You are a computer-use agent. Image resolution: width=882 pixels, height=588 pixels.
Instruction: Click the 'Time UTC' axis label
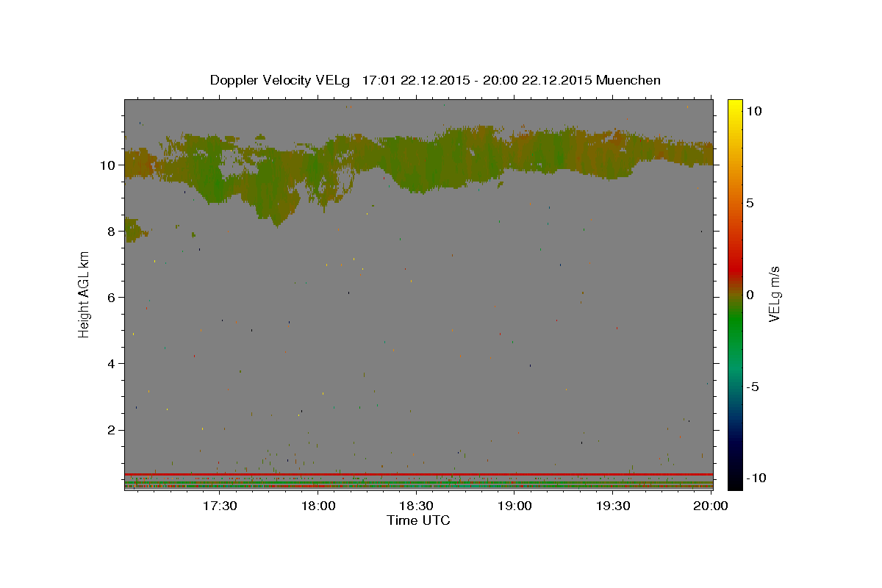(418, 520)
